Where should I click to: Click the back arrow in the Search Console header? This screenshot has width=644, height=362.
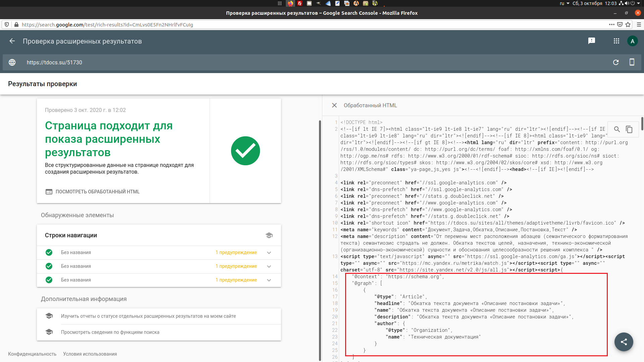[12, 41]
